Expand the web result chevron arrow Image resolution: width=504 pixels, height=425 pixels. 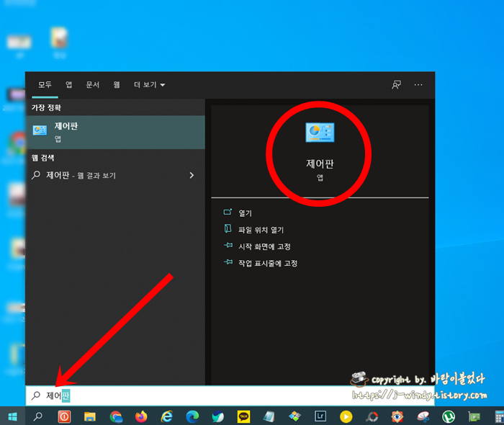pos(192,175)
